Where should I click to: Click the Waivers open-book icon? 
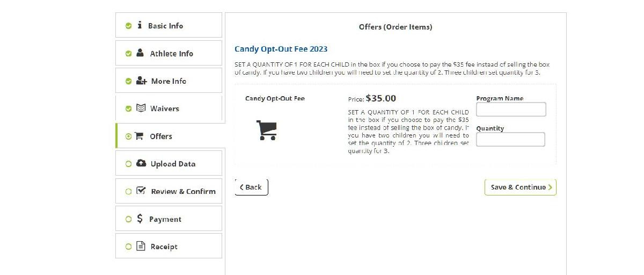click(141, 108)
